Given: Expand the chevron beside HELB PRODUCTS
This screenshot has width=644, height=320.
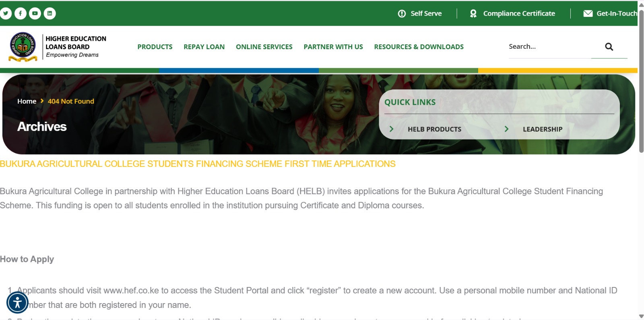Looking at the screenshot, I should pyautogui.click(x=391, y=129).
